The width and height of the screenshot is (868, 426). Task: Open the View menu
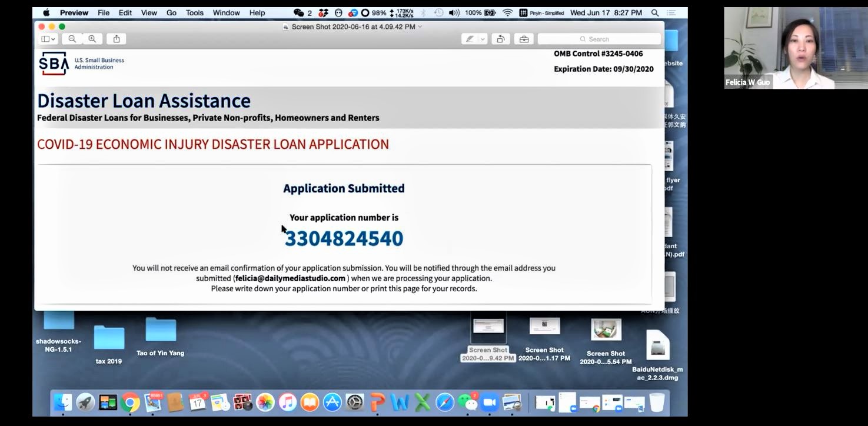(x=149, y=12)
